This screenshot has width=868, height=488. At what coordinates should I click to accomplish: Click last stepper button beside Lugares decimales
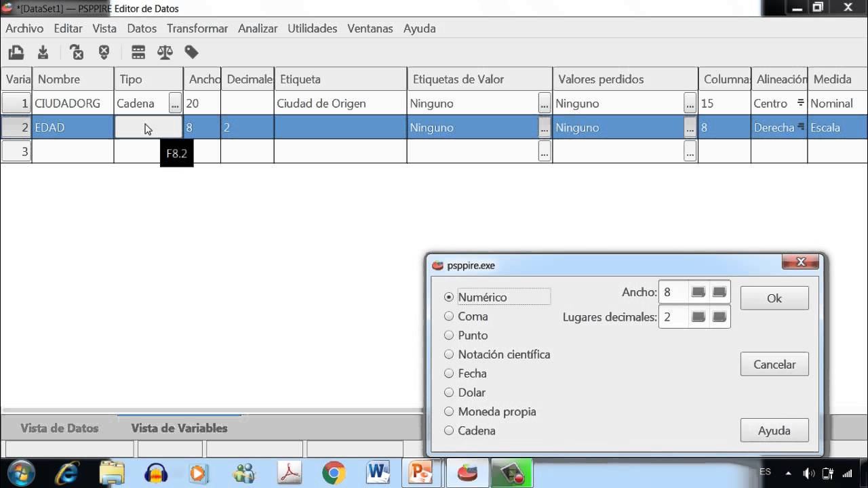[719, 317]
